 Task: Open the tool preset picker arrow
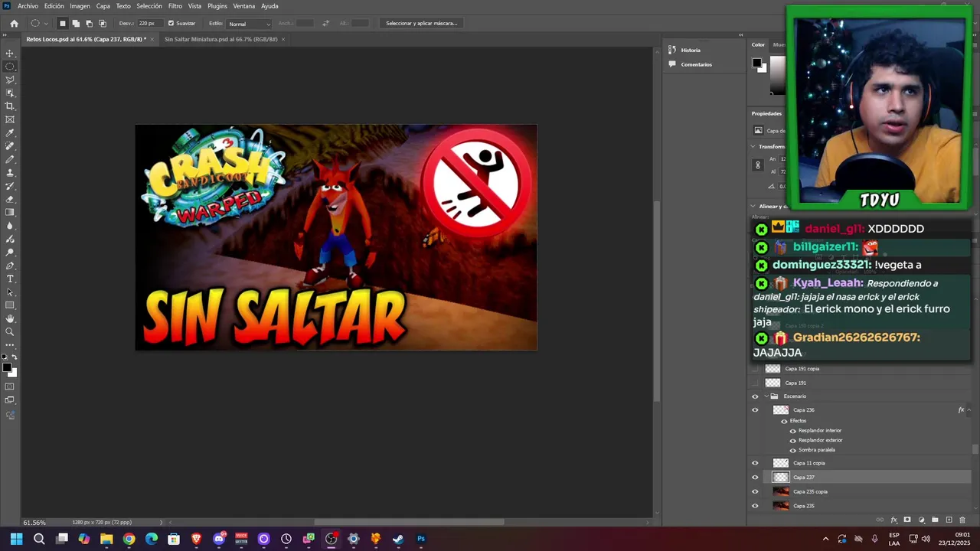point(46,24)
